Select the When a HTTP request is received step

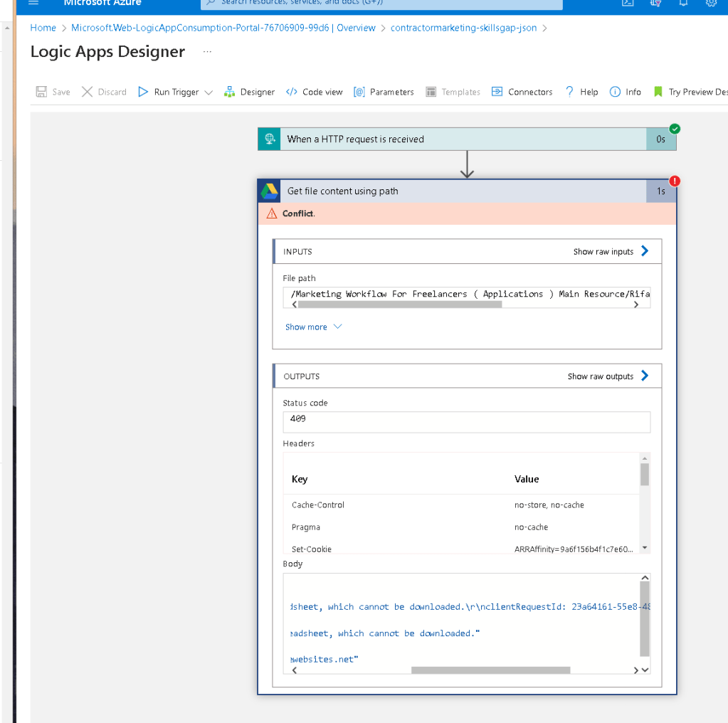coord(467,139)
